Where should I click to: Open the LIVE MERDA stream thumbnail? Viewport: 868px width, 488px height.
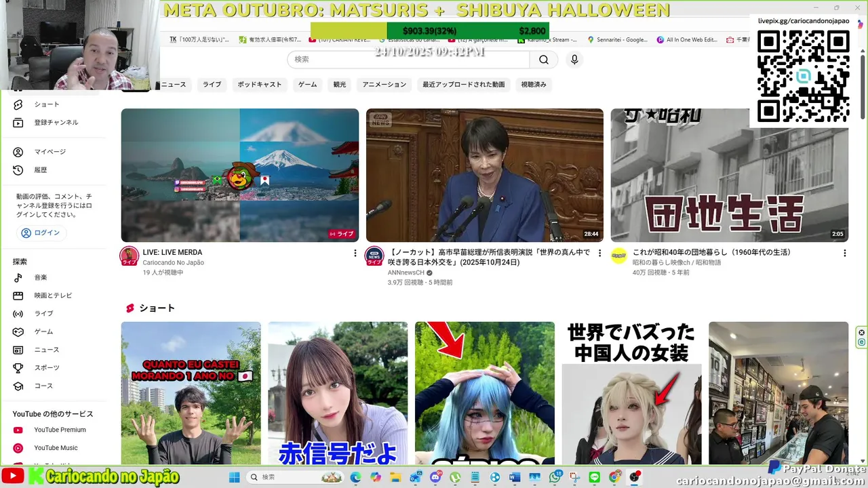pos(240,175)
